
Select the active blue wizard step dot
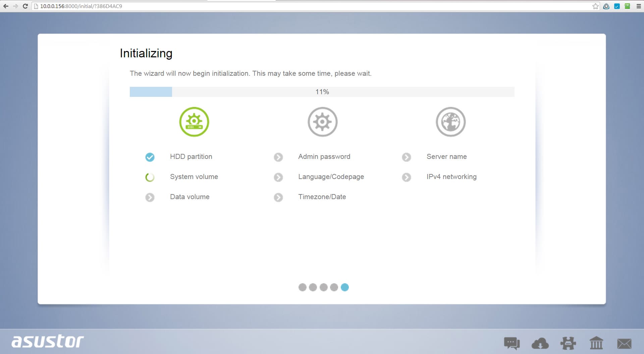click(x=345, y=287)
